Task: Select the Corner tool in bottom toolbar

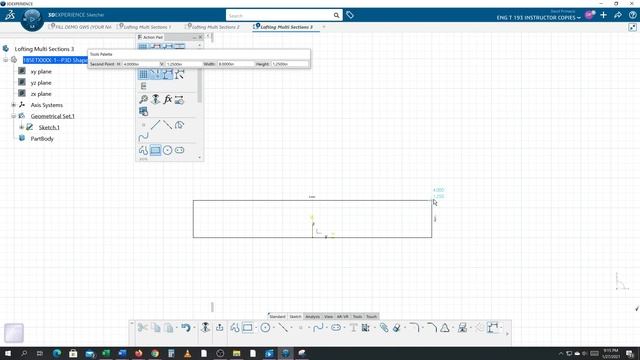Action: tap(414, 327)
